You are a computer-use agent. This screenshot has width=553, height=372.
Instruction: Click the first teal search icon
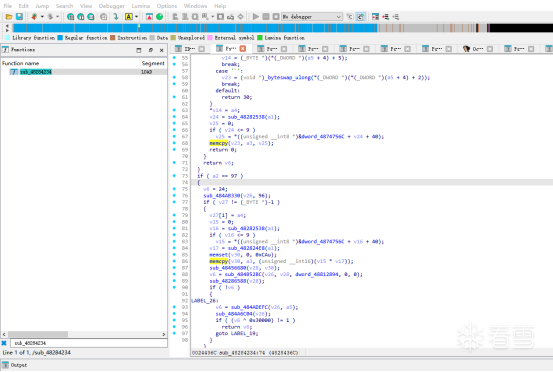(x=71, y=17)
